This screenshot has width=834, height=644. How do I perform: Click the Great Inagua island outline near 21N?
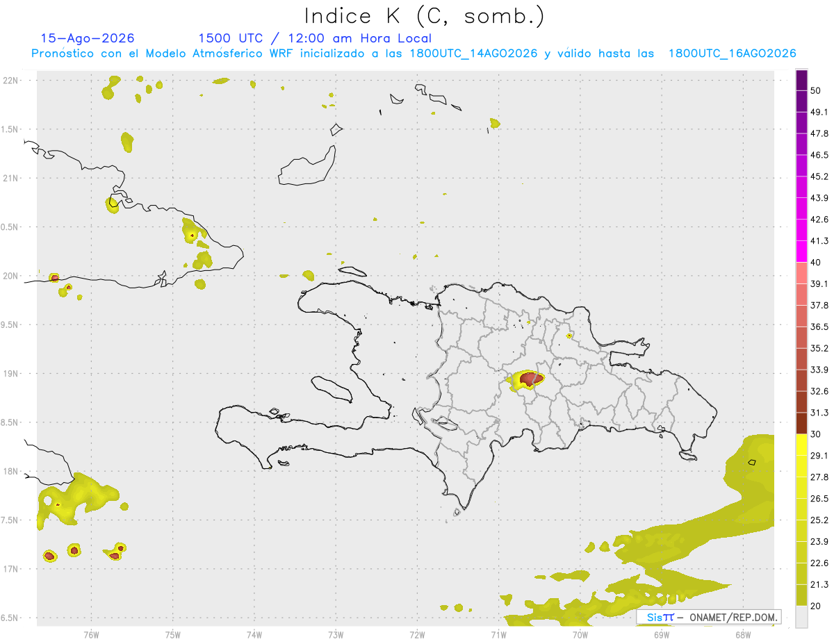(308, 166)
